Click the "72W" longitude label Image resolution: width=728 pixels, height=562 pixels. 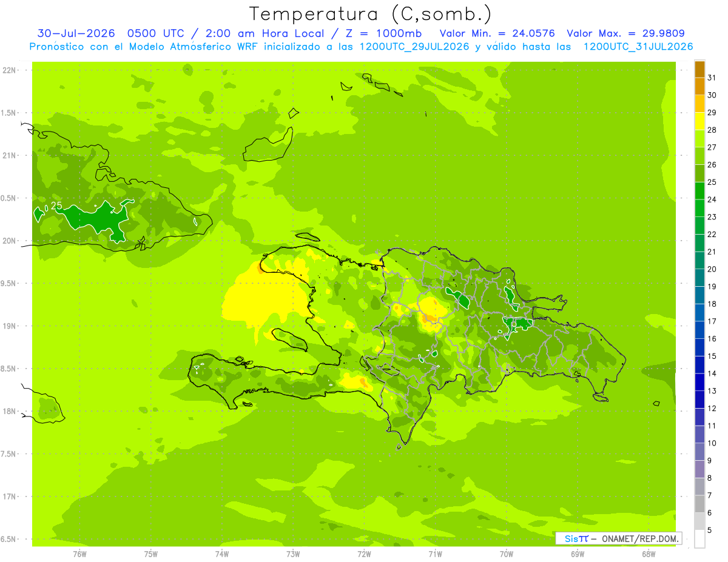click(364, 554)
